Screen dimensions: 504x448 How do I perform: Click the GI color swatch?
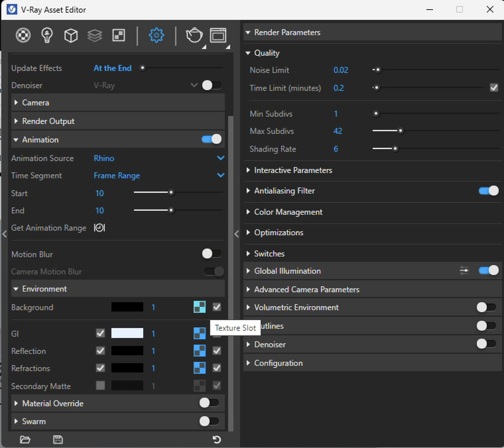tap(127, 333)
